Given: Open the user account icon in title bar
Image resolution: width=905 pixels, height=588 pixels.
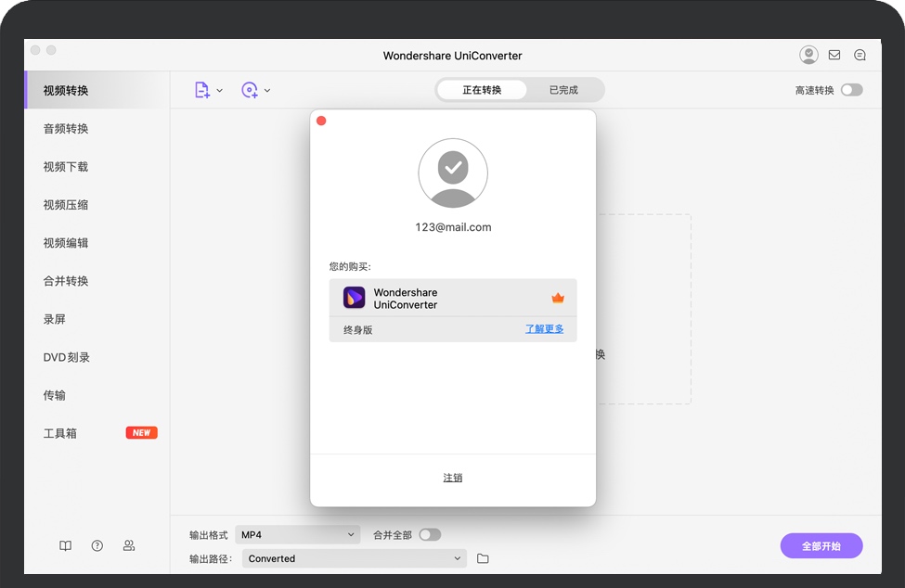Looking at the screenshot, I should click(x=808, y=55).
